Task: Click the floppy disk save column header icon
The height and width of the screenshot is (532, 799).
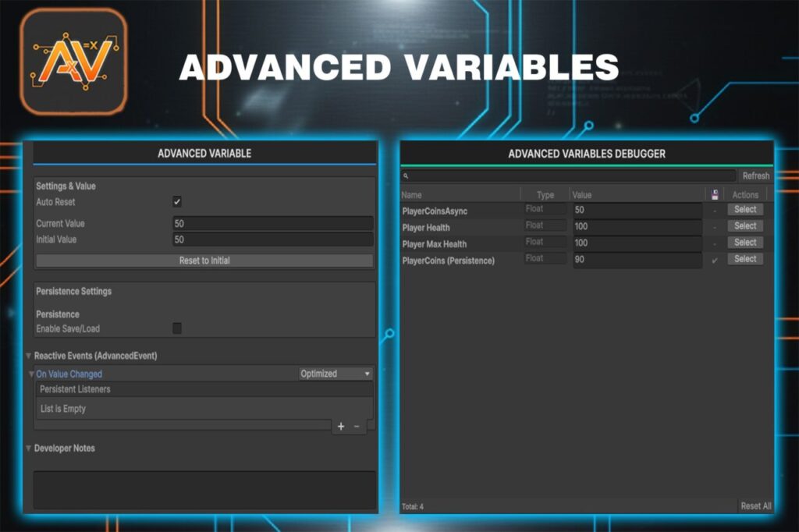Action: click(x=716, y=194)
